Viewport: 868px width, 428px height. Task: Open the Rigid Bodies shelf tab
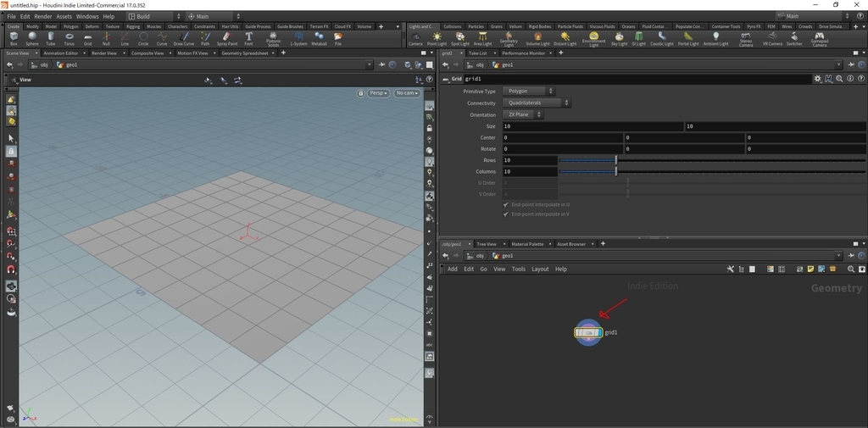point(538,26)
